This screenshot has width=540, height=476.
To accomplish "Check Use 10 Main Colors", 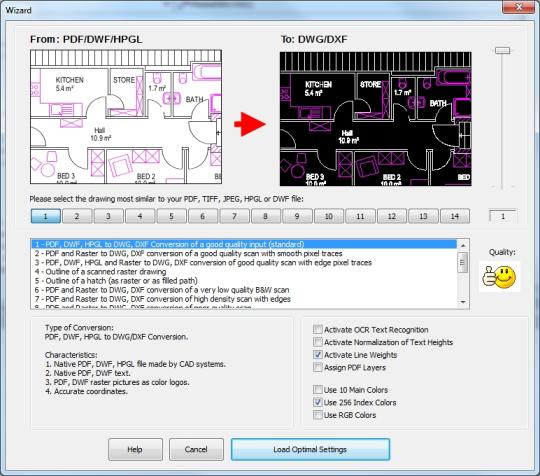I will 318,390.
